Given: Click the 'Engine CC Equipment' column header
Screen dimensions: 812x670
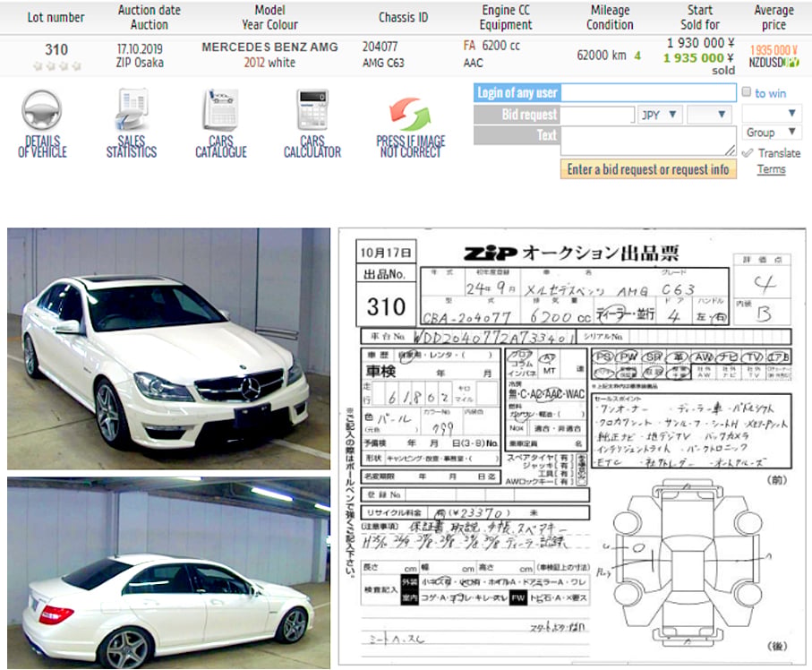Looking at the screenshot, I should pos(506,17).
